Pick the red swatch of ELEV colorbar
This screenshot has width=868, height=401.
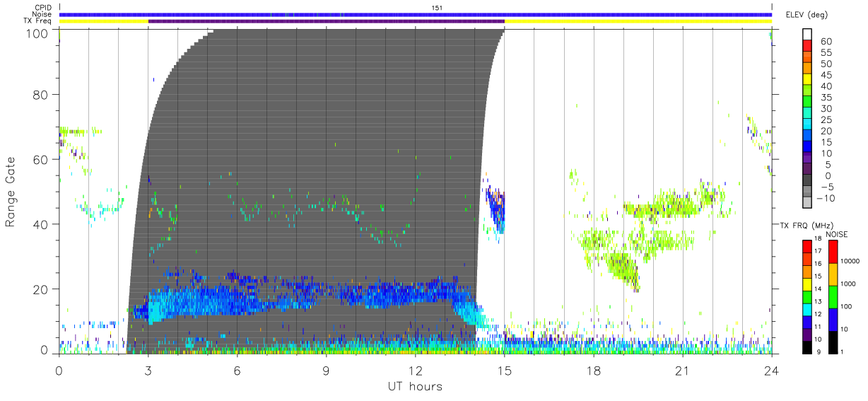click(808, 45)
